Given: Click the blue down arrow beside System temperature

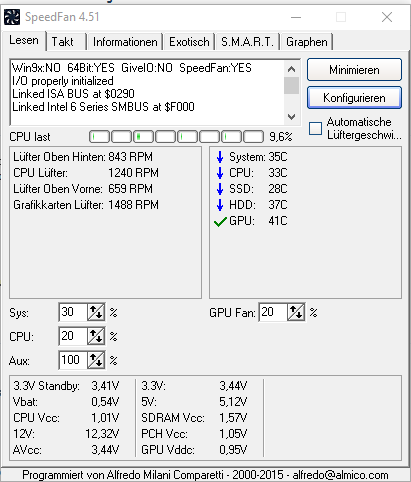Looking at the screenshot, I should 220,157.
